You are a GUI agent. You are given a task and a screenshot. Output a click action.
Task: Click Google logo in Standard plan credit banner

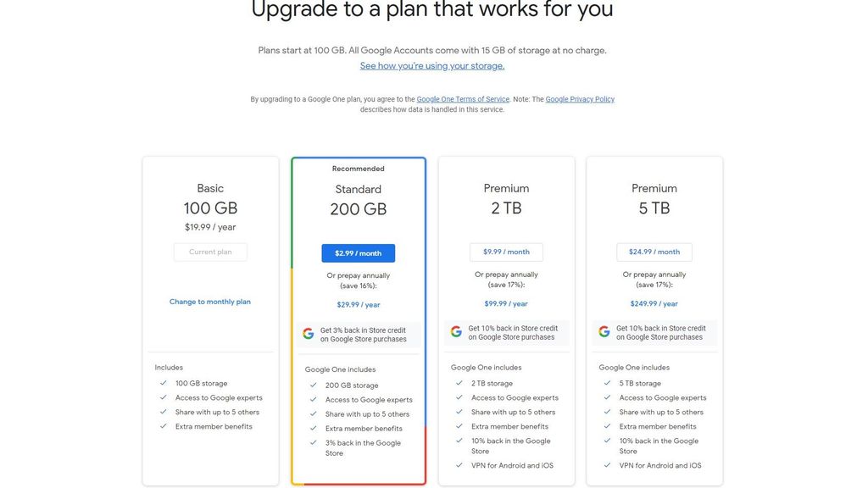[309, 334]
